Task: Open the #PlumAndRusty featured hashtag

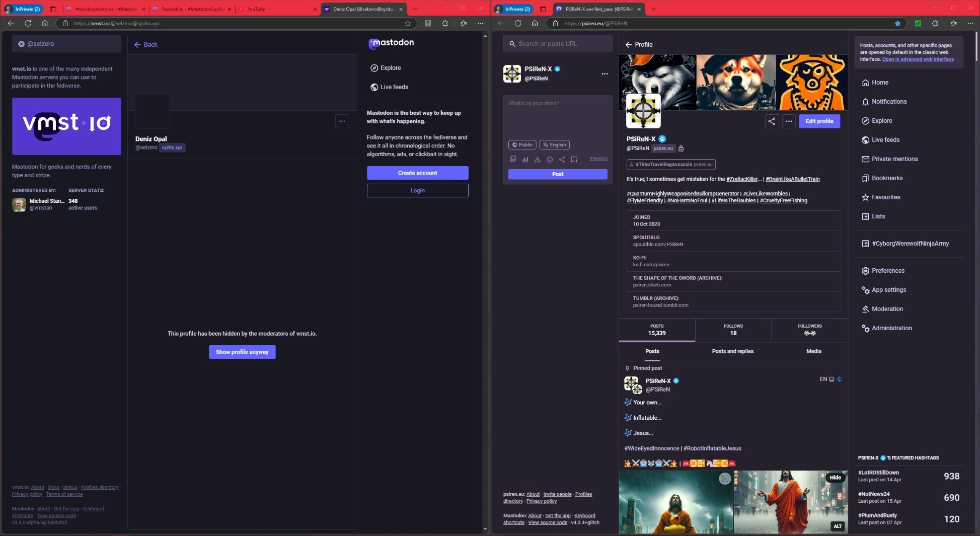Action: pyautogui.click(x=877, y=515)
